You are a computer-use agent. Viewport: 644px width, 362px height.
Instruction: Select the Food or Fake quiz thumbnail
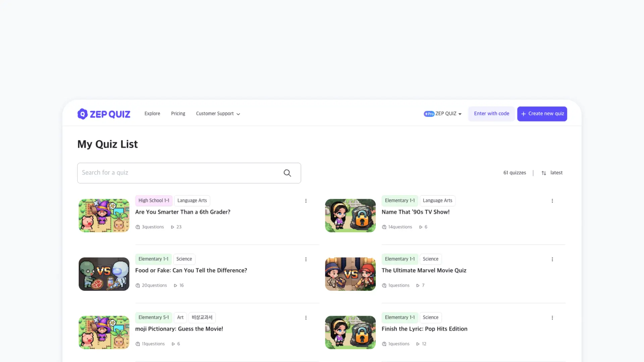(104, 274)
